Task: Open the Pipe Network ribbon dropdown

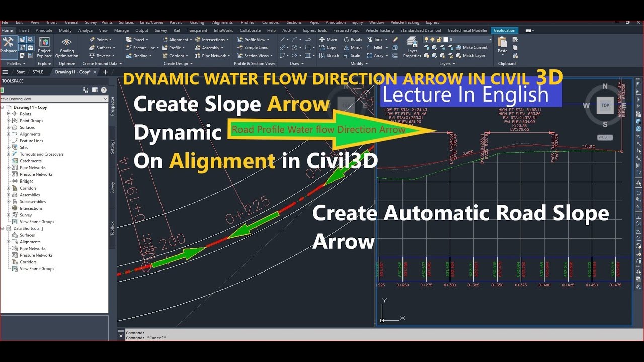Action: tap(211, 56)
